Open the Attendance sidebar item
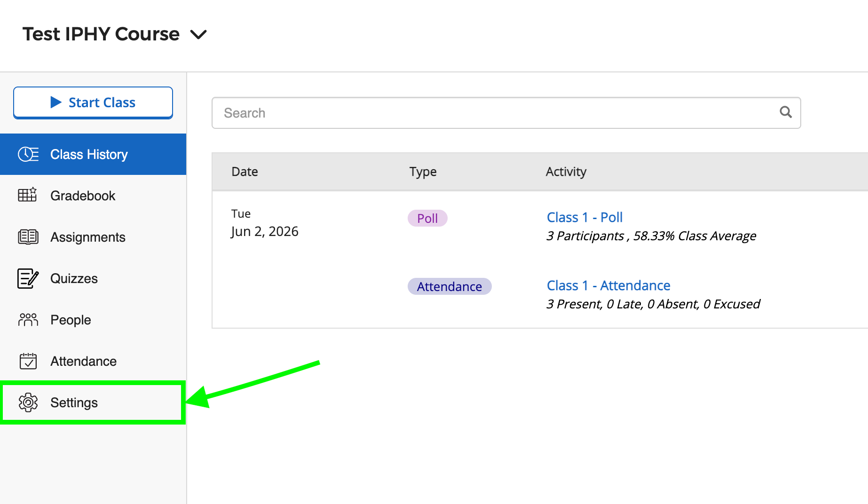Viewport: 868px width, 504px height. point(93,361)
